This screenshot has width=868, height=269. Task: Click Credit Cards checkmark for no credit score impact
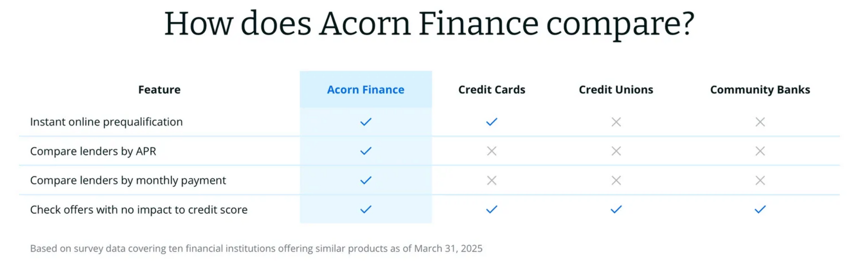(x=491, y=209)
